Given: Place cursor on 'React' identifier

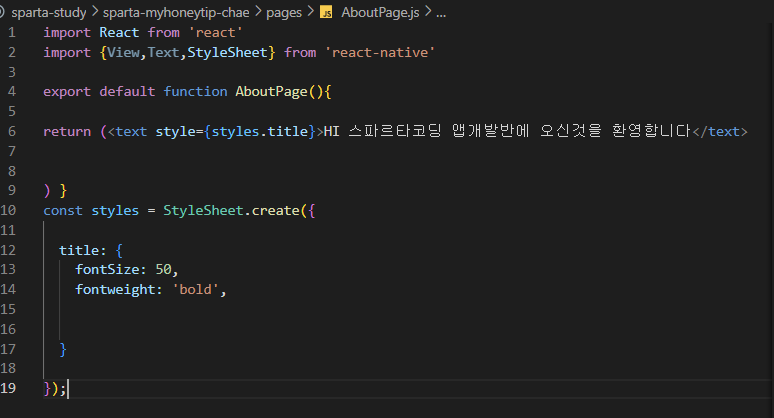Looking at the screenshot, I should (x=119, y=33).
